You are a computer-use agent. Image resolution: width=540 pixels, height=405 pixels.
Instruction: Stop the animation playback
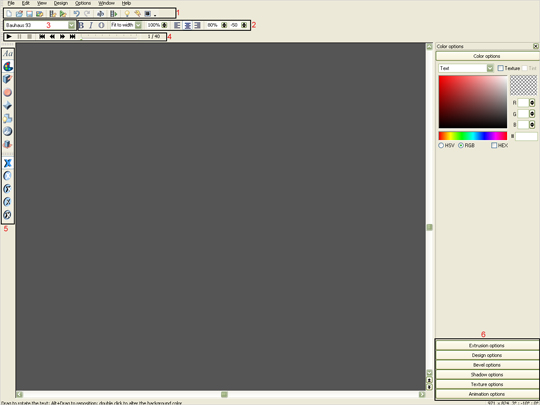click(x=30, y=37)
